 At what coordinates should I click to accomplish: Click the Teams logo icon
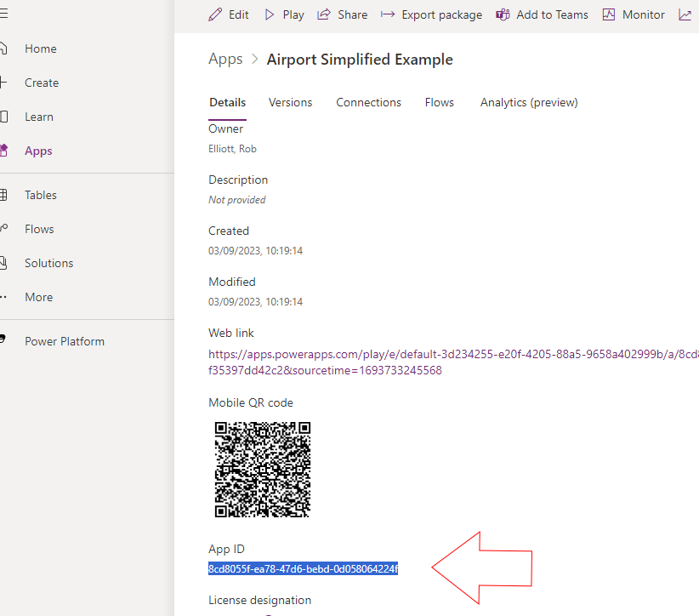coord(503,14)
